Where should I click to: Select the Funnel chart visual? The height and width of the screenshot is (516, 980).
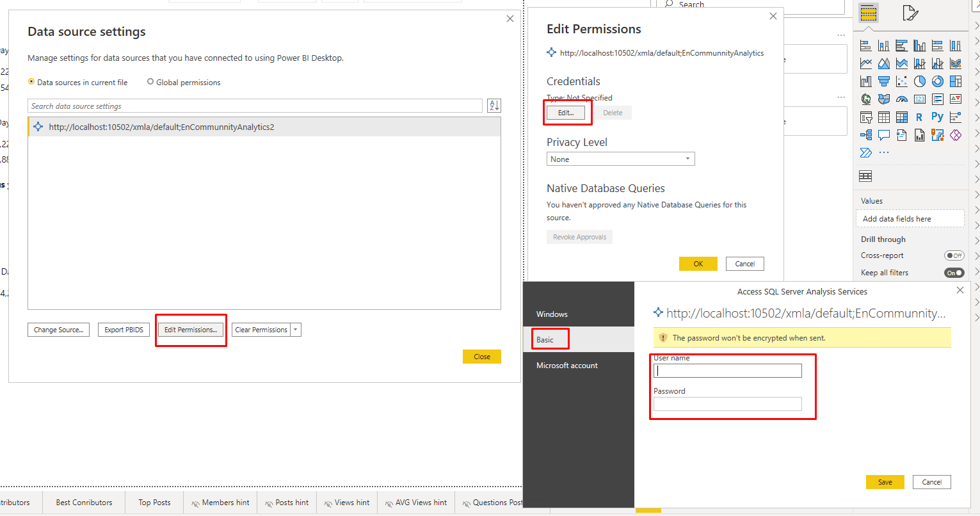[884, 81]
